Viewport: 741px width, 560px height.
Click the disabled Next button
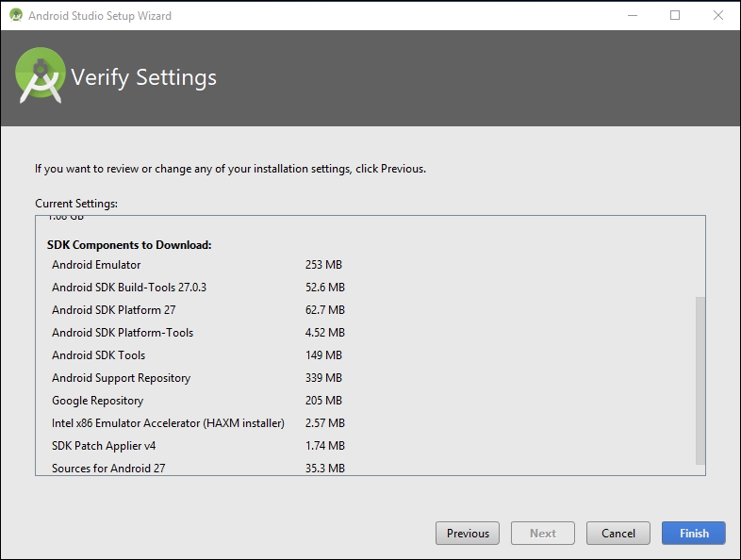point(542,533)
